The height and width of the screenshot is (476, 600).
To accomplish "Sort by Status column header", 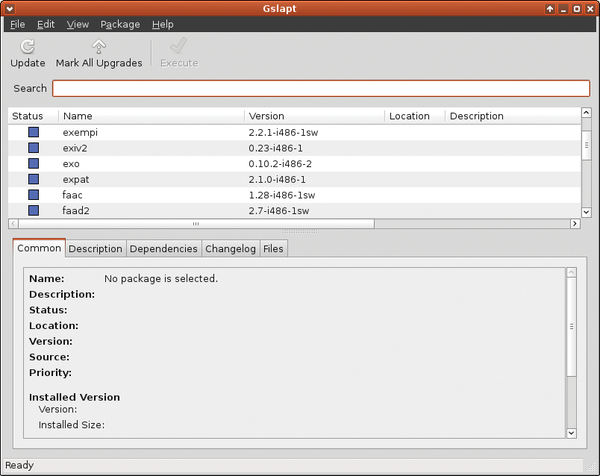I will coord(33,116).
